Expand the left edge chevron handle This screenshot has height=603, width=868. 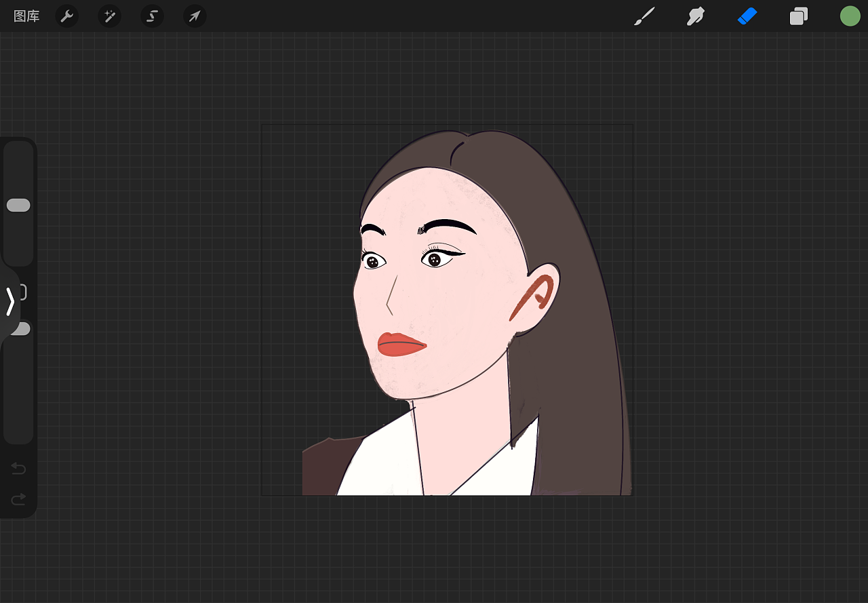click(9, 302)
